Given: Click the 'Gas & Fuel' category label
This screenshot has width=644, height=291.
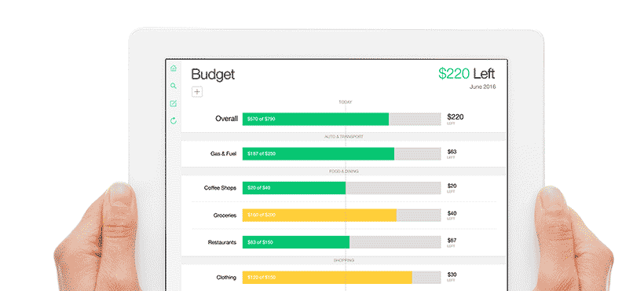Looking at the screenshot, I should click(x=223, y=153).
